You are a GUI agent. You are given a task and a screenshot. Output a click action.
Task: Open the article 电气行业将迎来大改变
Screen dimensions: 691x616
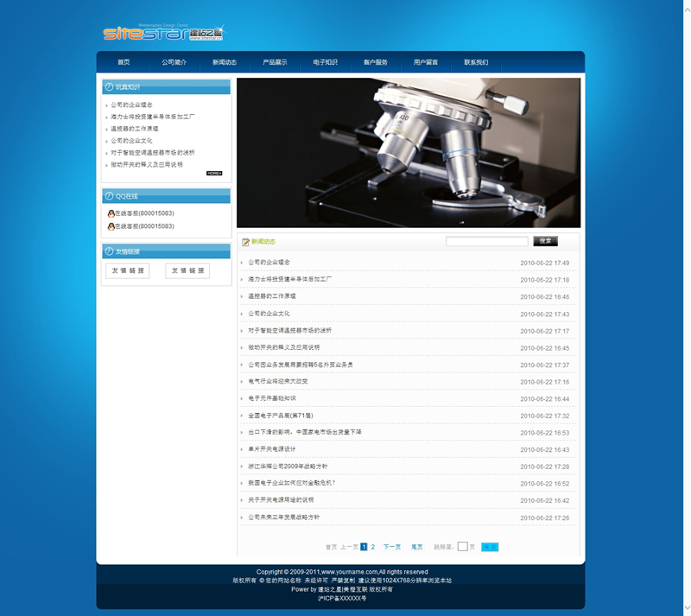pyautogui.click(x=278, y=381)
